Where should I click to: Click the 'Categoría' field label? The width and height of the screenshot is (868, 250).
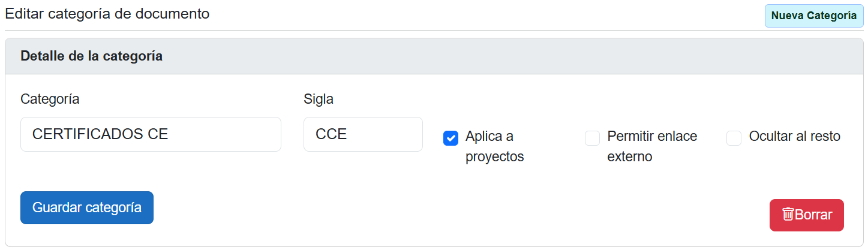pyautogui.click(x=50, y=99)
